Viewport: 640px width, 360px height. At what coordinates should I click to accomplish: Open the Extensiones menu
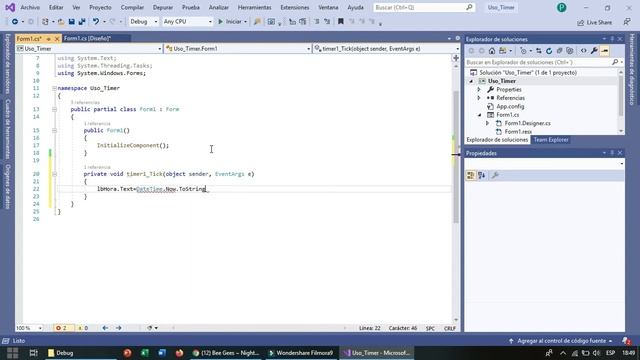[295, 7]
